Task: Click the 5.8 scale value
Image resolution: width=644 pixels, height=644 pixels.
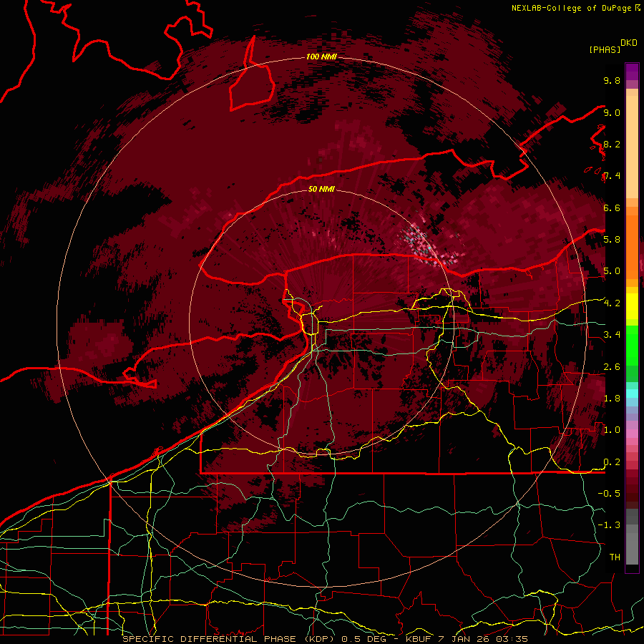Action: click(x=612, y=240)
